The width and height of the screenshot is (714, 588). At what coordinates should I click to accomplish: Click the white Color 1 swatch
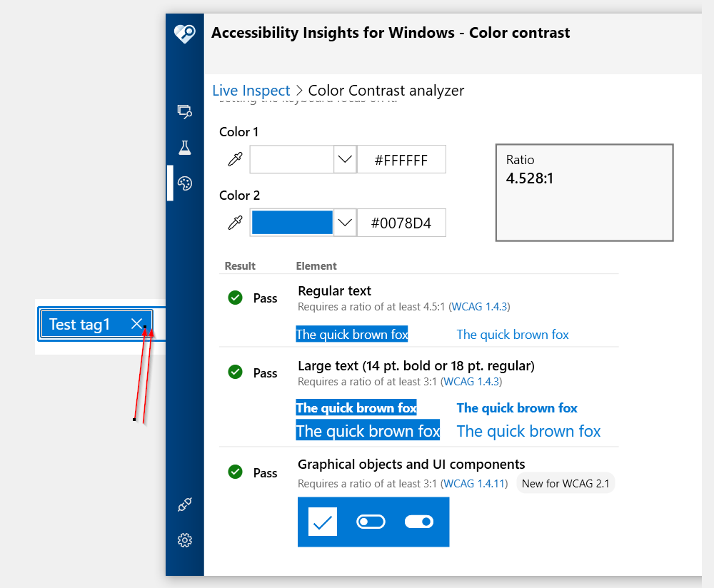coord(292,159)
